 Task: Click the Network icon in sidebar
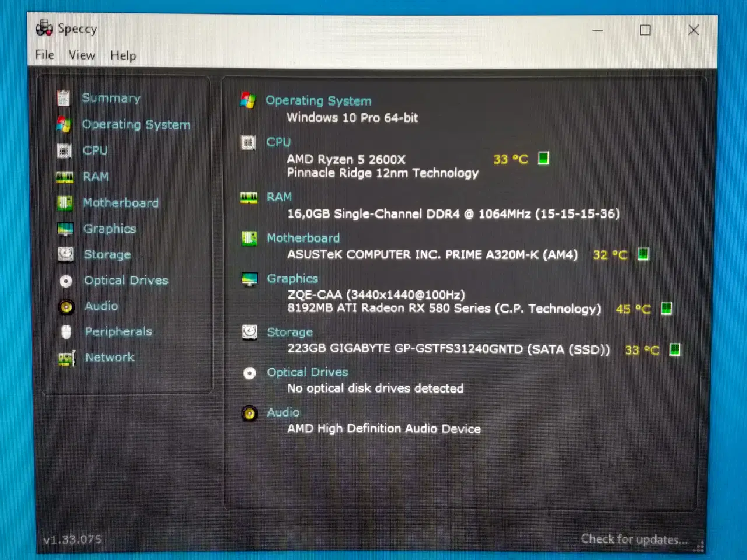tap(67, 358)
